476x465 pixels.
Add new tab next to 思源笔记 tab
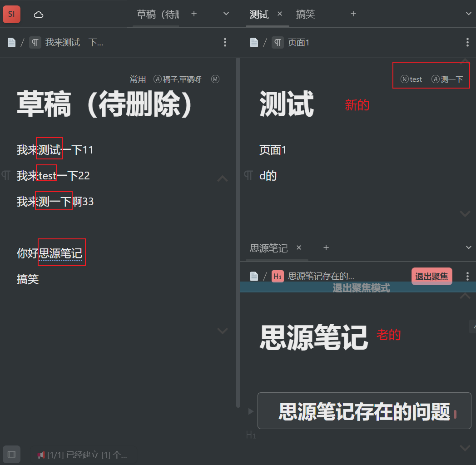click(326, 247)
